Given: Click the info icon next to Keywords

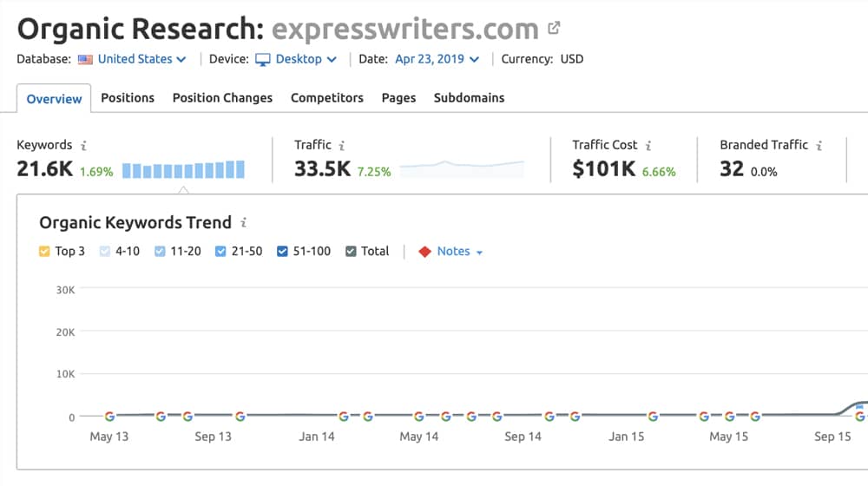Looking at the screenshot, I should [x=84, y=146].
